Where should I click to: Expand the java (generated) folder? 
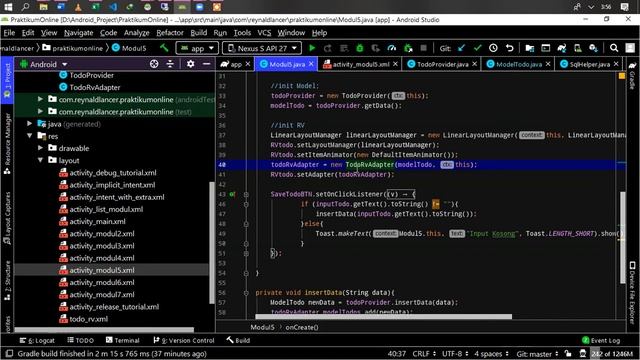[x=30, y=124]
